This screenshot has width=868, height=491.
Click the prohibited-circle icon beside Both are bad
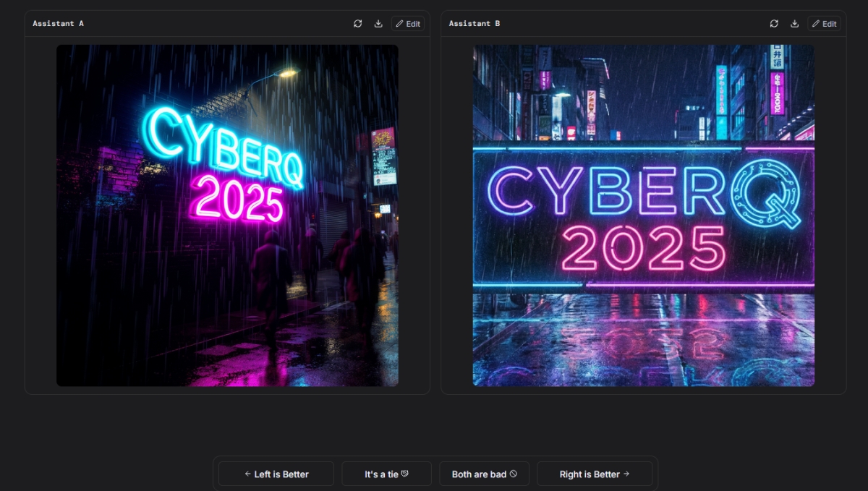[514, 474]
